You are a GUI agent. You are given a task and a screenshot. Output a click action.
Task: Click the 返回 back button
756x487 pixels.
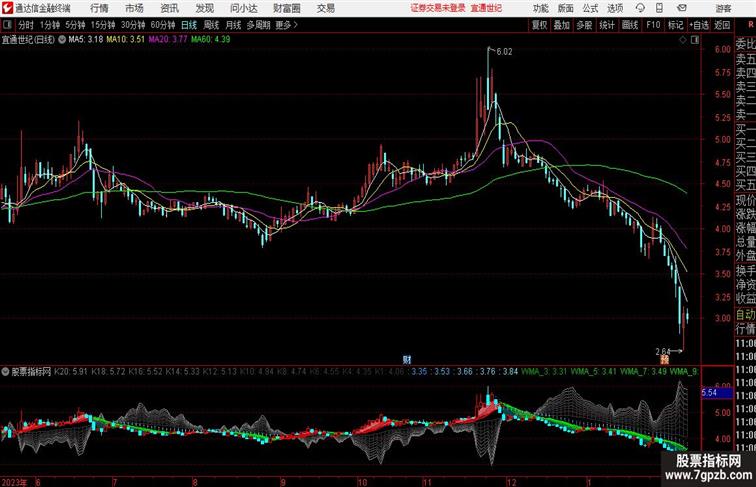pos(722,25)
